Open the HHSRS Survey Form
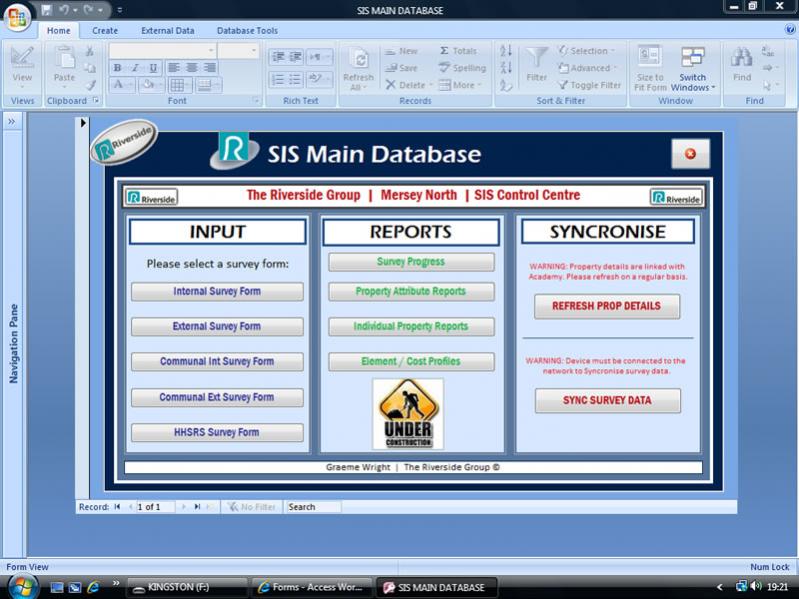799x599 pixels. (x=217, y=432)
